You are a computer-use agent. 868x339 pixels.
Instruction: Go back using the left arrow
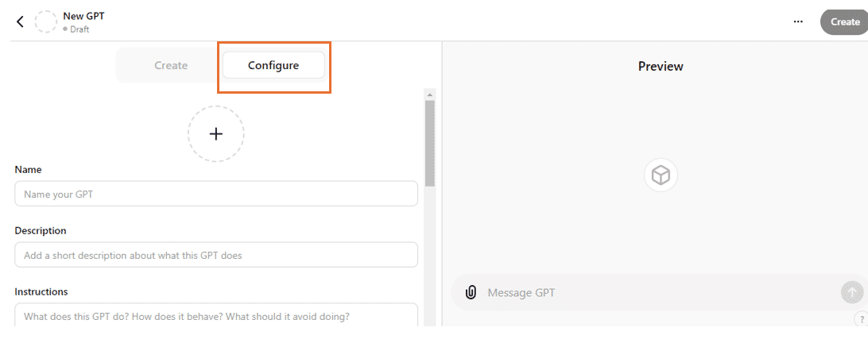click(20, 22)
